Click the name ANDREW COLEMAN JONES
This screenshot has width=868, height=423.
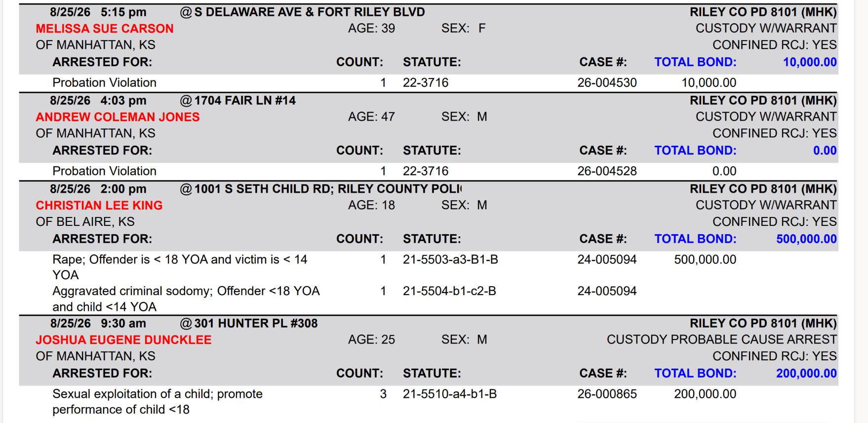pos(118,117)
